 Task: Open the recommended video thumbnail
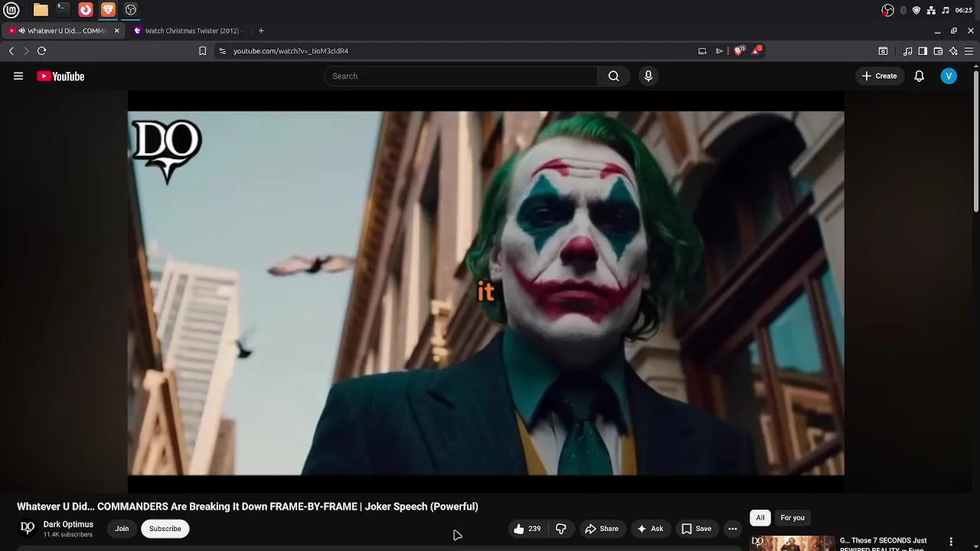point(792,543)
